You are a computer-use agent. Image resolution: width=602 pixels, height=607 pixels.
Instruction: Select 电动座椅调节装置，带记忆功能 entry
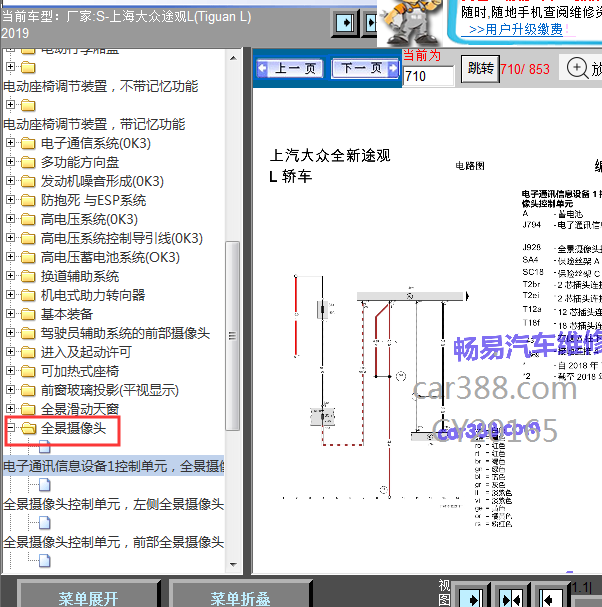pos(94,124)
